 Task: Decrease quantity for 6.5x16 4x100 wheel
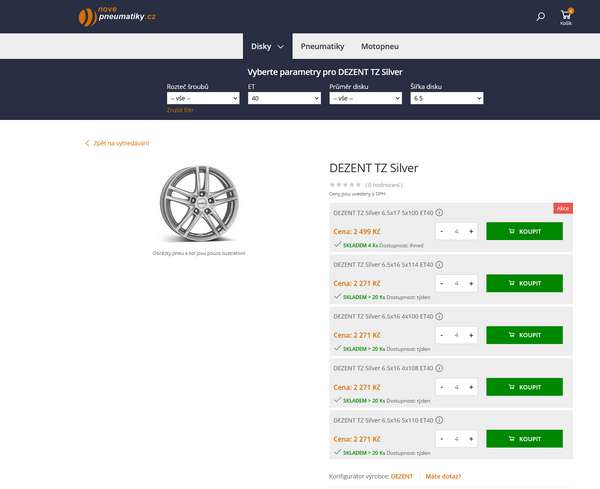(x=442, y=335)
